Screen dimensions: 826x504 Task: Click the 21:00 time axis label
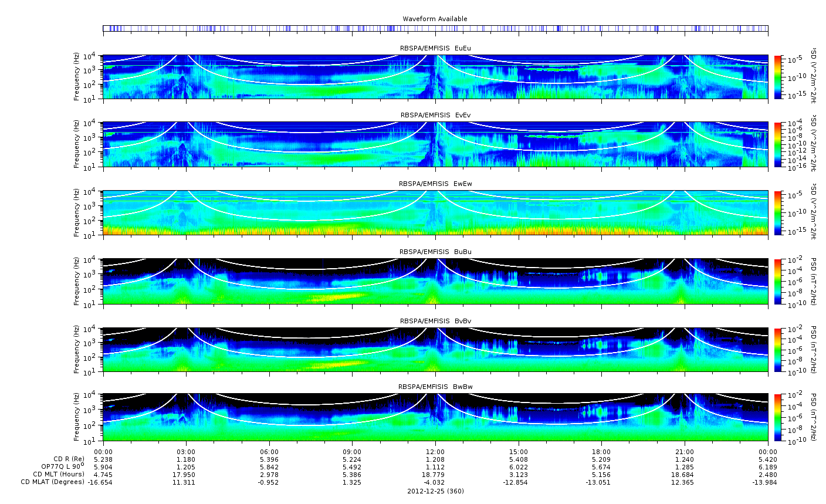684,452
